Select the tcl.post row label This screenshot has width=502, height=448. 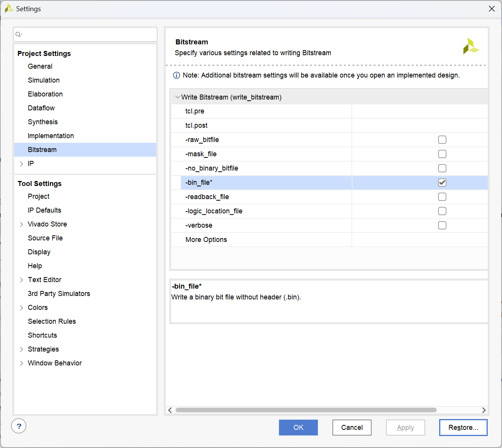196,125
